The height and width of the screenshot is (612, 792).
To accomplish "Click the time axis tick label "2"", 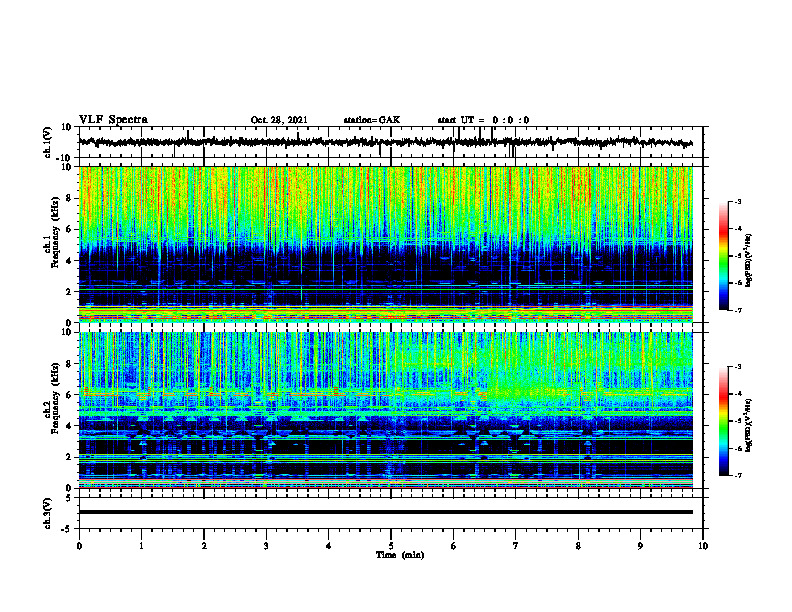I will (204, 546).
